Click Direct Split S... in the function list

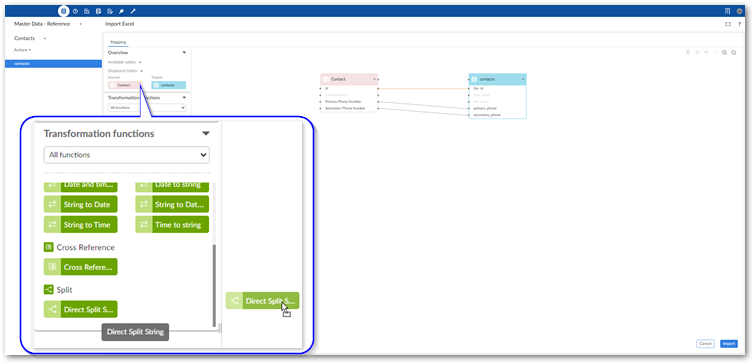tap(80, 309)
